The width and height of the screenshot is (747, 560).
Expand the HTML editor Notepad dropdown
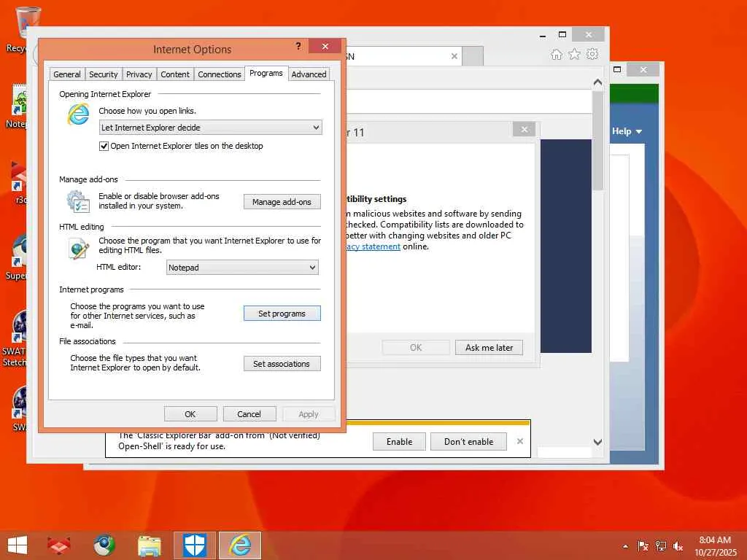coord(242,268)
